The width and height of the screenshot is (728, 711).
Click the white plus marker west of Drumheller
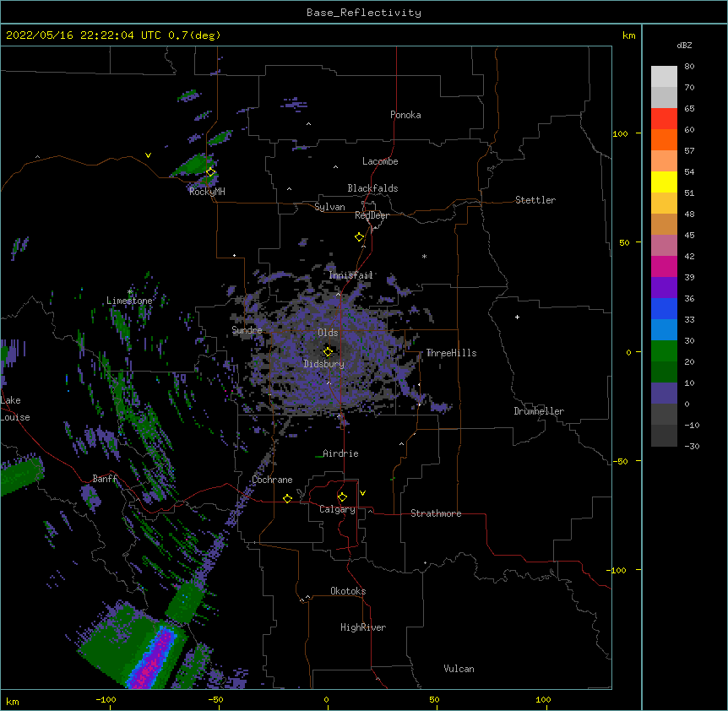tap(517, 317)
